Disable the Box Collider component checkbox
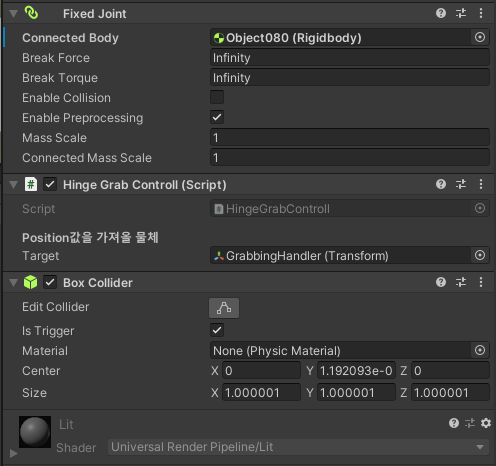The width and height of the screenshot is (496, 466). pyautogui.click(x=50, y=282)
